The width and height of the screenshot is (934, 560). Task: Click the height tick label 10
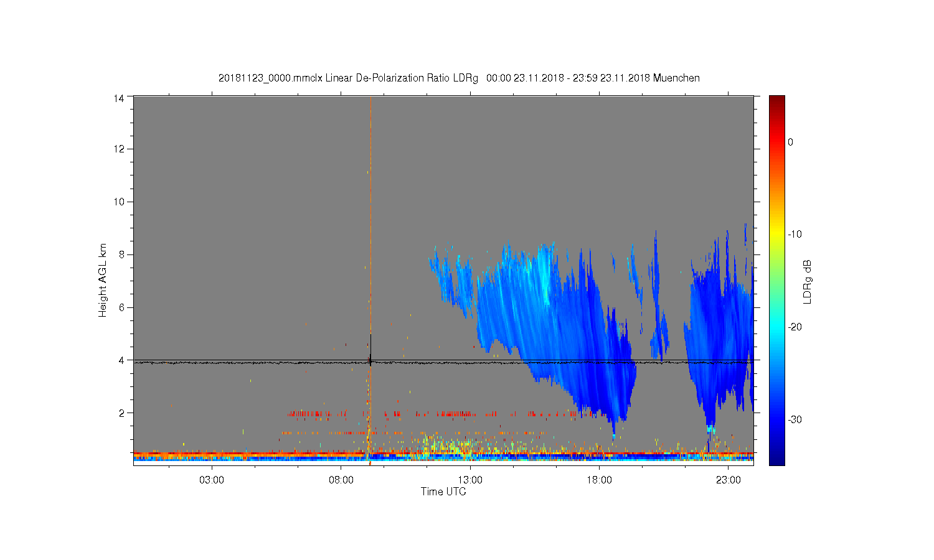point(119,202)
